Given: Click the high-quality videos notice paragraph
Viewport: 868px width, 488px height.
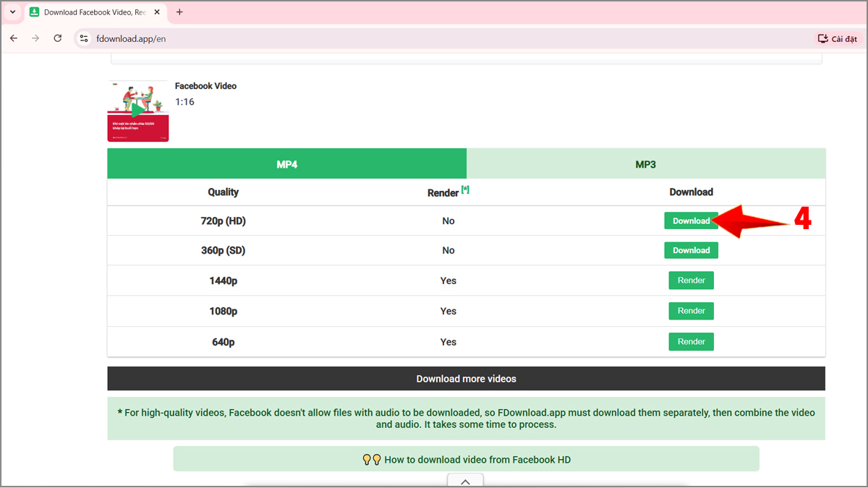Looking at the screenshot, I should [x=467, y=419].
